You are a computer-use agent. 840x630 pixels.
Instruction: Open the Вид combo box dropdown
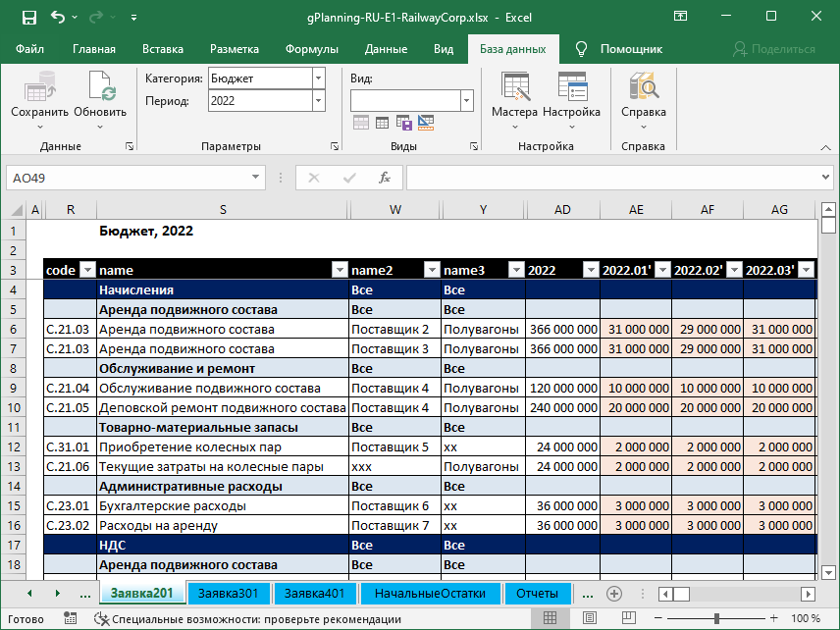(x=466, y=101)
